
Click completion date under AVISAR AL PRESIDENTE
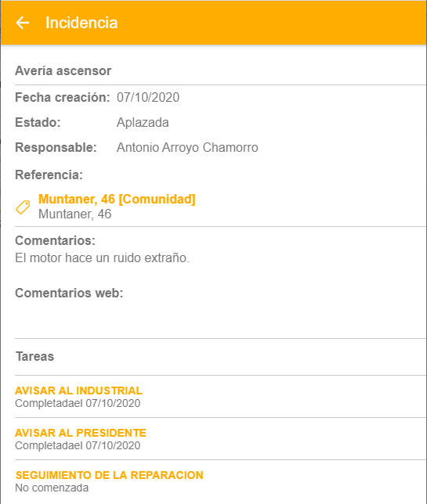(x=78, y=446)
